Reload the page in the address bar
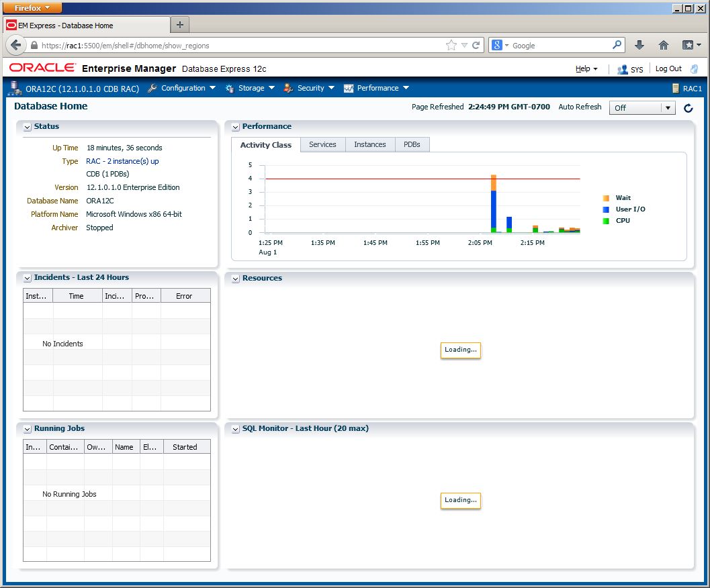The height and width of the screenshot is (588, 710). coord(476,45)
